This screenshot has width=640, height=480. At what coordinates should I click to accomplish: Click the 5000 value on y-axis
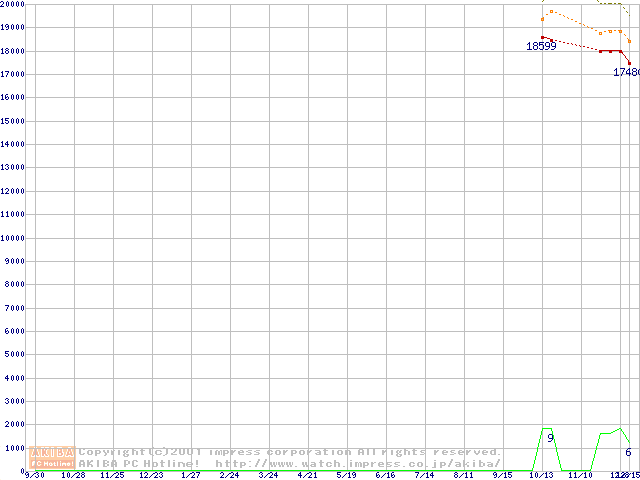coord(14,354)
